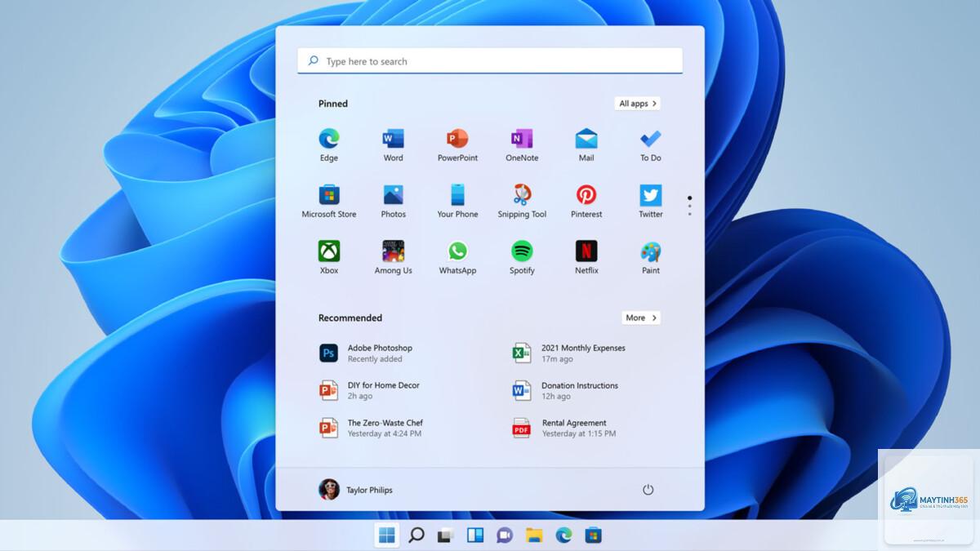Image resolution: width=980 pixels, height=551 pixels.
Task: Show More recommended items
Action: tap(640, 318)
